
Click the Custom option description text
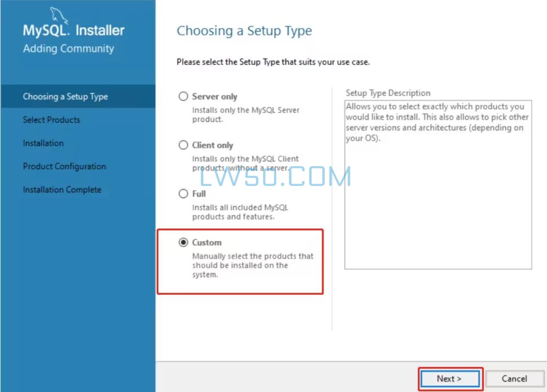point(253,265)
